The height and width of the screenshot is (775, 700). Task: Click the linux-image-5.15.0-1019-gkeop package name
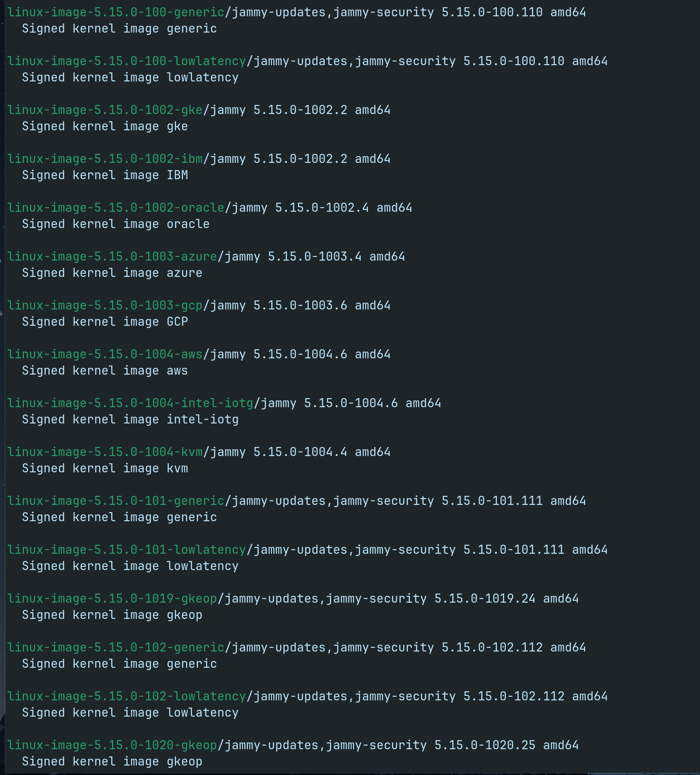(x=112, y=599)
